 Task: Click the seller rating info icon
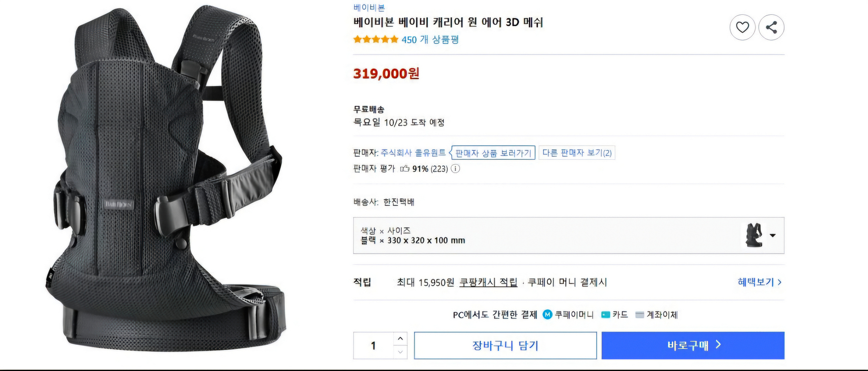(455, 169)
